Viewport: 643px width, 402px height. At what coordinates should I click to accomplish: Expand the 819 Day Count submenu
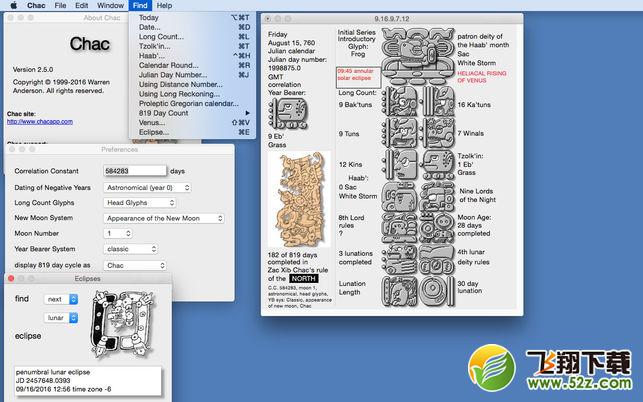pyautogui.click(x=194, y=113)
